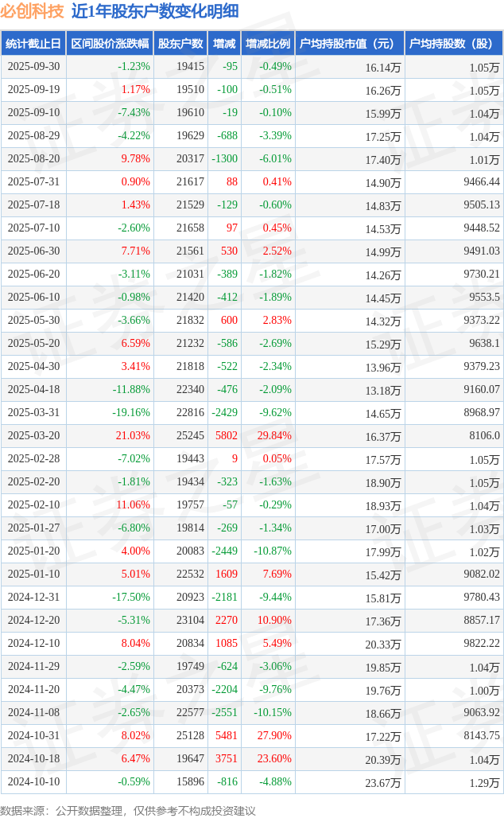This screenshot has height=818, width=504.
Task: Select the -19.16% price change cell
Action: [131, 413]
